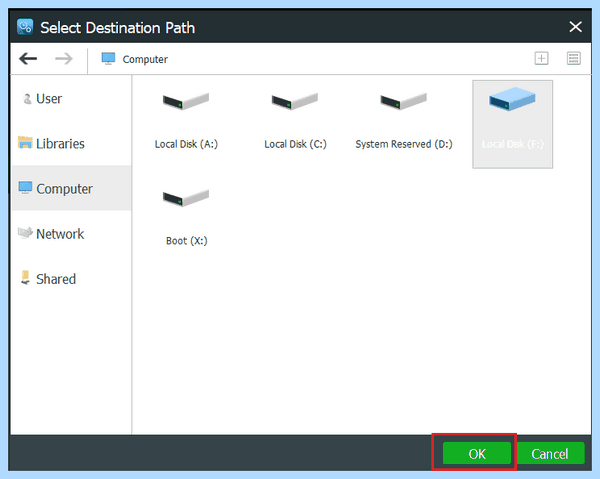Select the Boot (X:) drive icon
The image size is (600, 479).
click(x=186, y=198)
